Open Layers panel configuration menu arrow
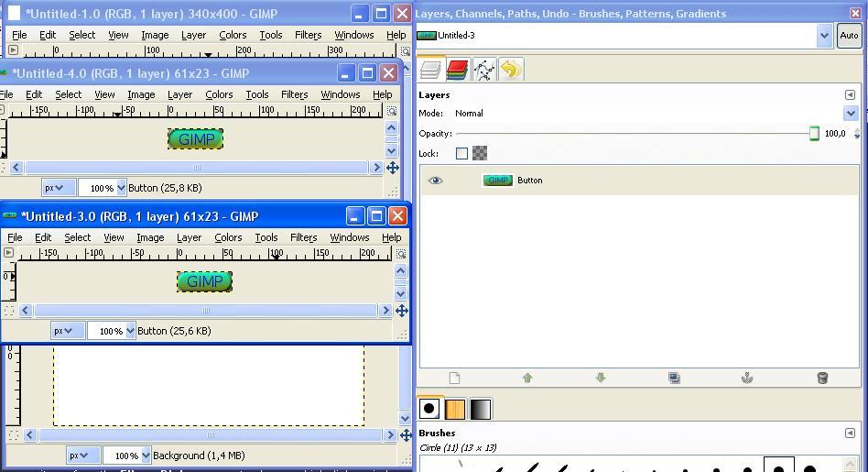Viewport: 868px width, 472px height. (x=850, y=94)
